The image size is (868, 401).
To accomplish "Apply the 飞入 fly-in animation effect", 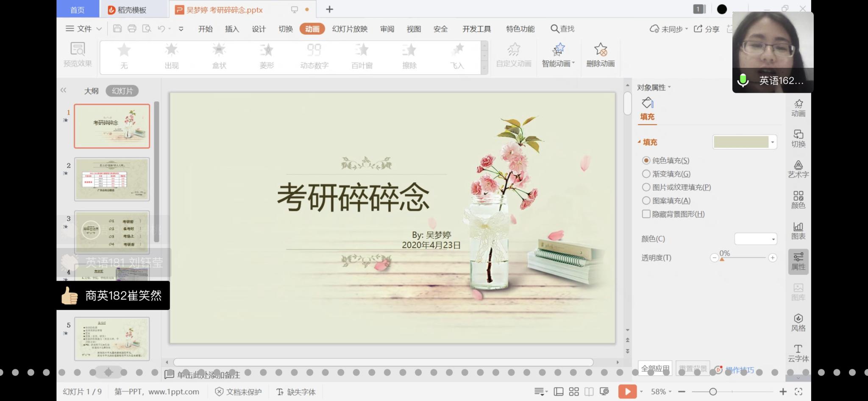I will (457, 56).
